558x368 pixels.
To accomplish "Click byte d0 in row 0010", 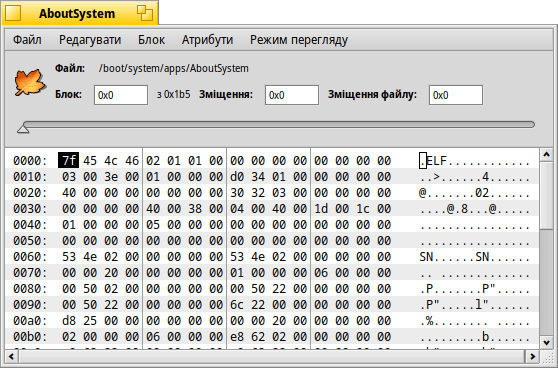I will 237,177.
